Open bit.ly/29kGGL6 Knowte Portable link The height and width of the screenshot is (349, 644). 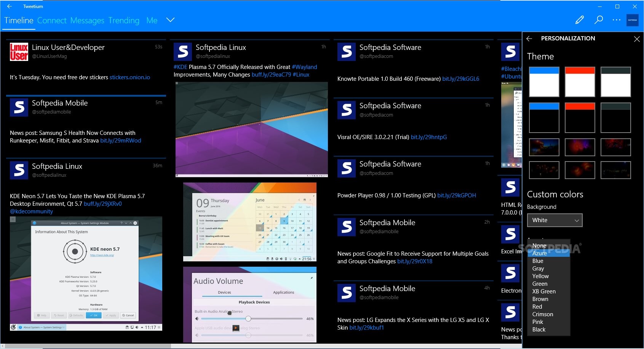pos(461,79)
